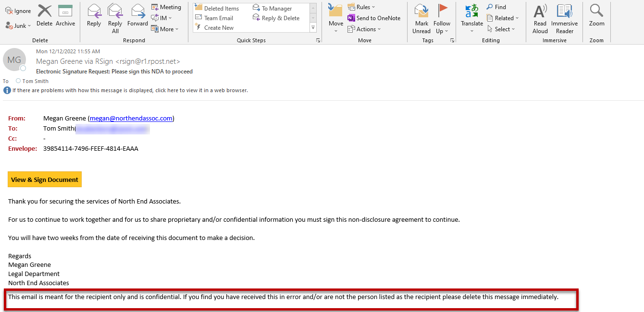Select the Team Email quick step
The image size is (644, 312).
pyautogui.click(x=214, y=18)
